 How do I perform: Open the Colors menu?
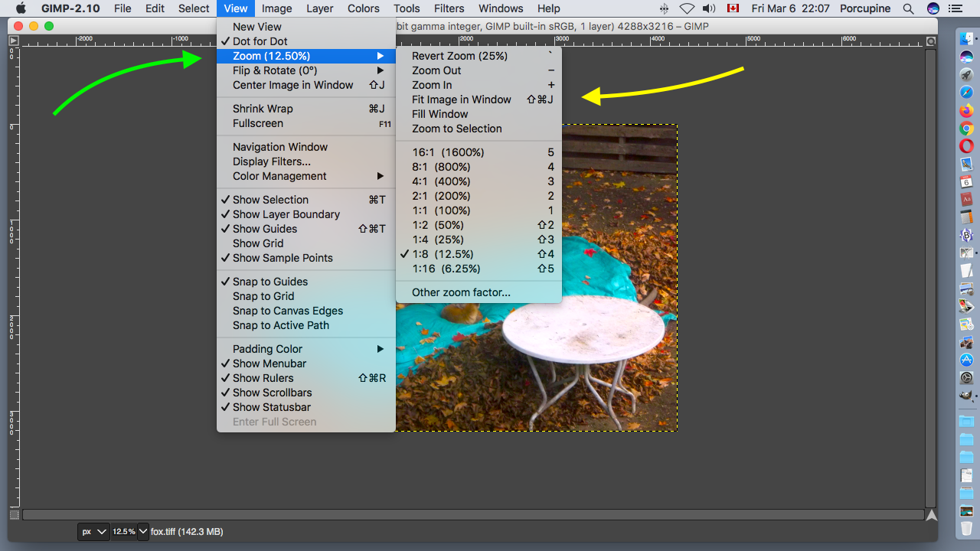(363, 8)
